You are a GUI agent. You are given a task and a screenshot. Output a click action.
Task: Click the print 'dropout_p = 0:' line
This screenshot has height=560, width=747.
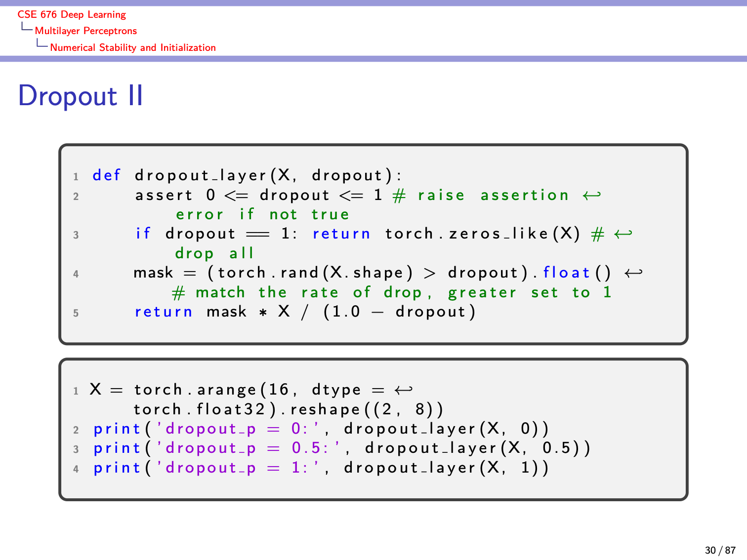tap(321, 429)
